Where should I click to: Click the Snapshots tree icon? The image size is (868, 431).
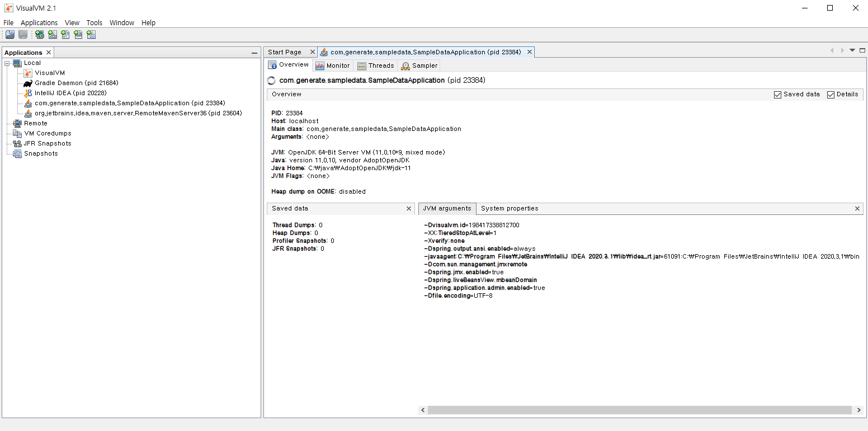click(x=17, y=153)
